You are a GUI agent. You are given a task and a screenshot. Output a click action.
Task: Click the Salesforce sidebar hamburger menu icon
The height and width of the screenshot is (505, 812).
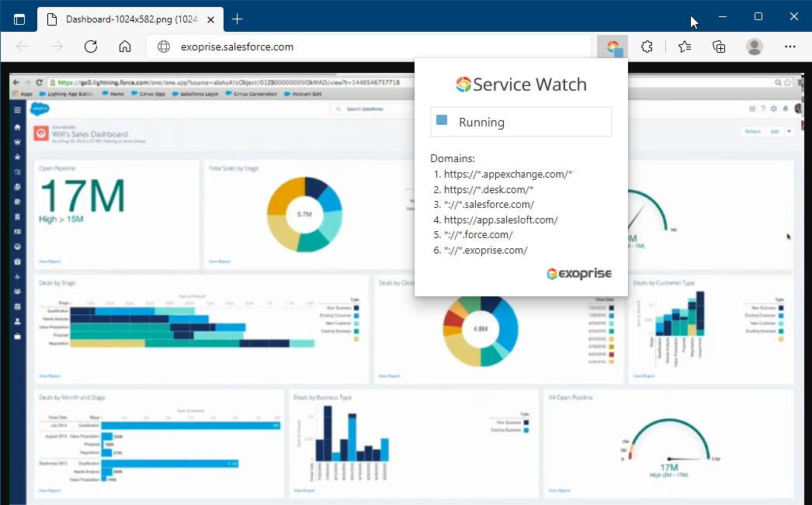[x=17, y=109]
